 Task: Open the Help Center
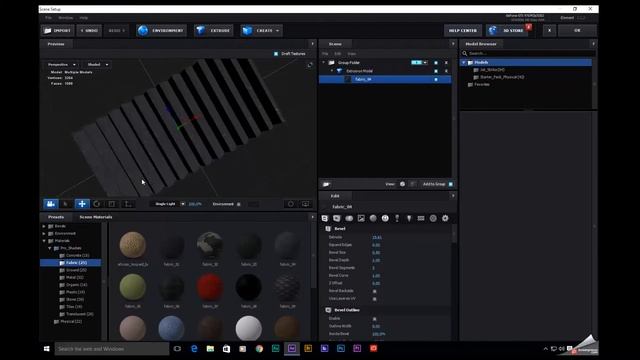pyautogui.click(x=462, y=31)
